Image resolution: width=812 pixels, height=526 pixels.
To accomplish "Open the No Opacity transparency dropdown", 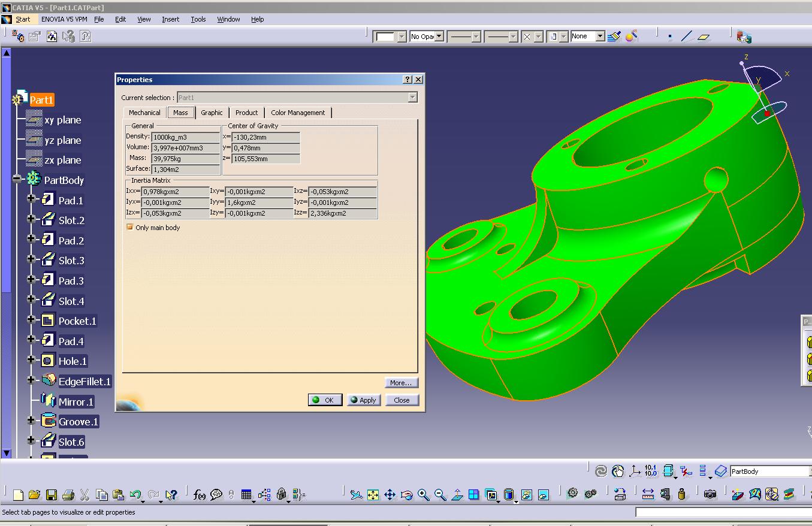I will click(x=439, y=37).
